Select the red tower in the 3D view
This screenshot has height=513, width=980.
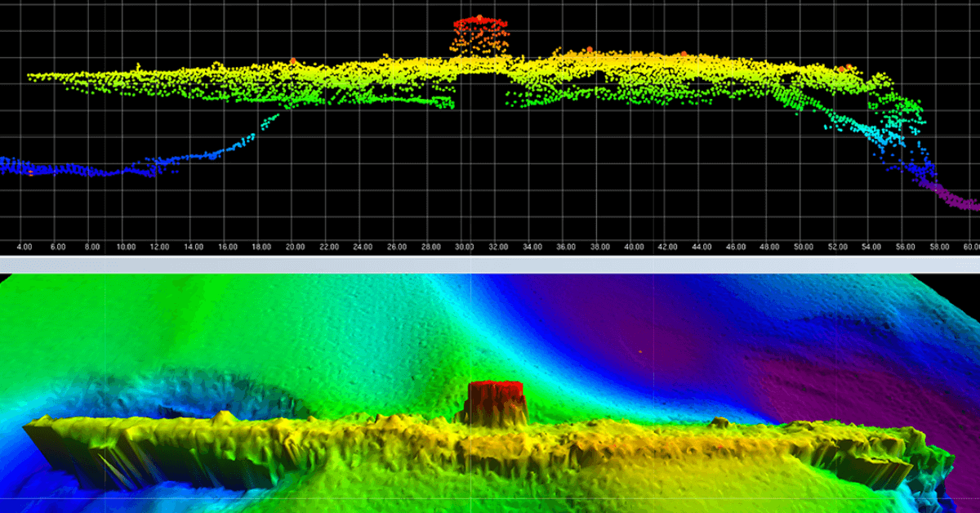pos(495,400)
